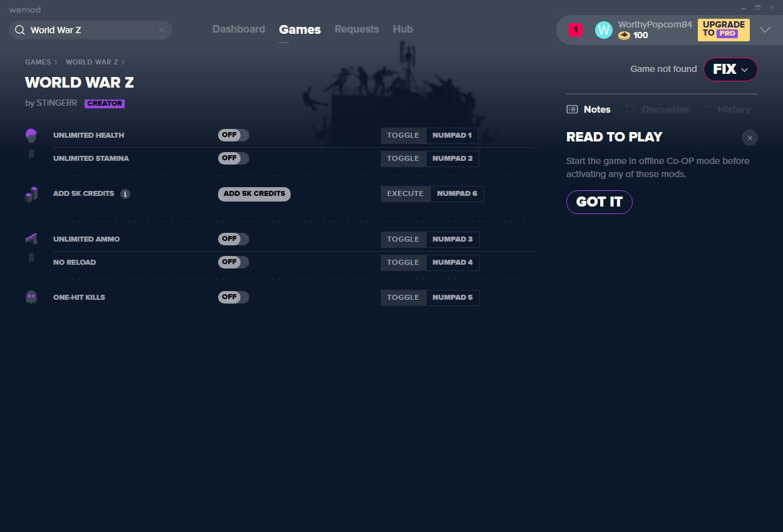Dismiss the Read to Play note
This screenshot has height=532, width=783.
click(x=749, y=138)
